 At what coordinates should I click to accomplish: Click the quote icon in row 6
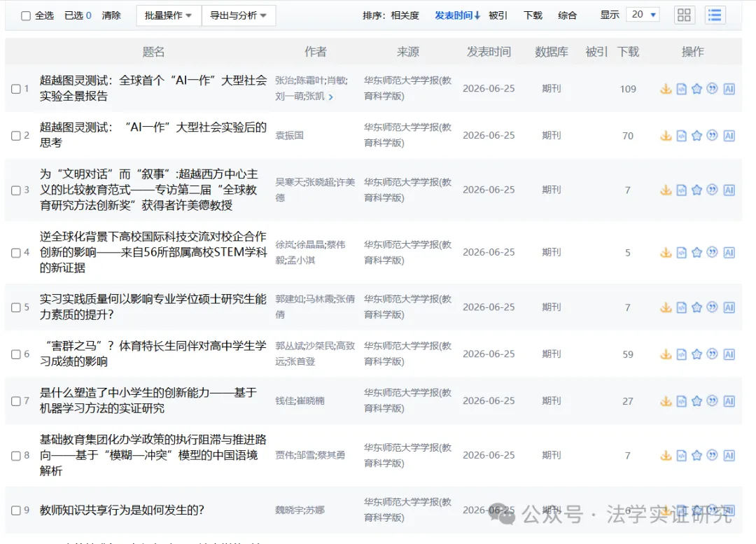[712, 354]
